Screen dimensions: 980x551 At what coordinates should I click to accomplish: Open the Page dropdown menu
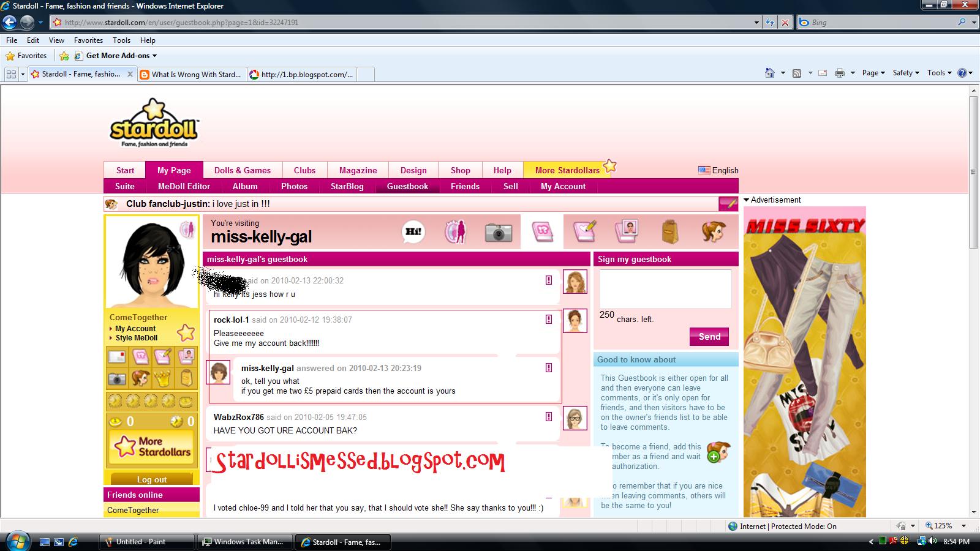pyautogui.click(x=873, y=73)
